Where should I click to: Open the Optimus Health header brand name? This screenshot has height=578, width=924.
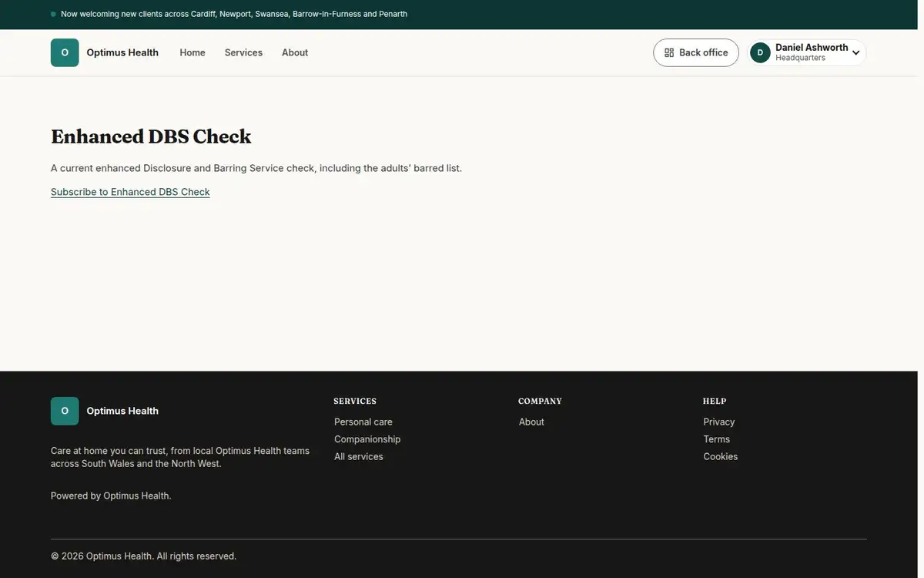click(x=122, y=52)
